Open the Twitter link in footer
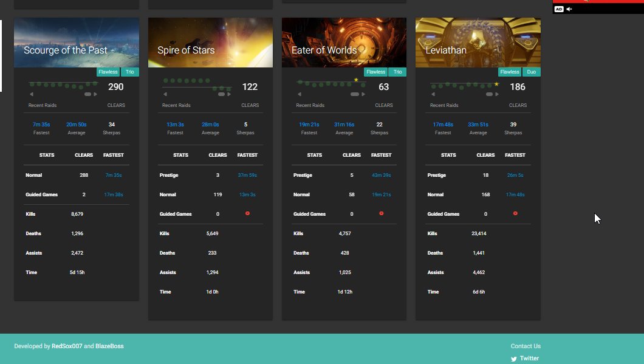This screenshot has width=644, height=364. (x=529, y=359)
